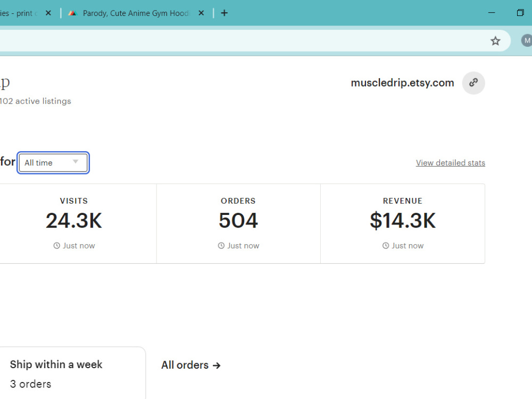Click the $14.3K revenue value
The image size is (532, 399).
pyautogui.click(x=403, y=221)
